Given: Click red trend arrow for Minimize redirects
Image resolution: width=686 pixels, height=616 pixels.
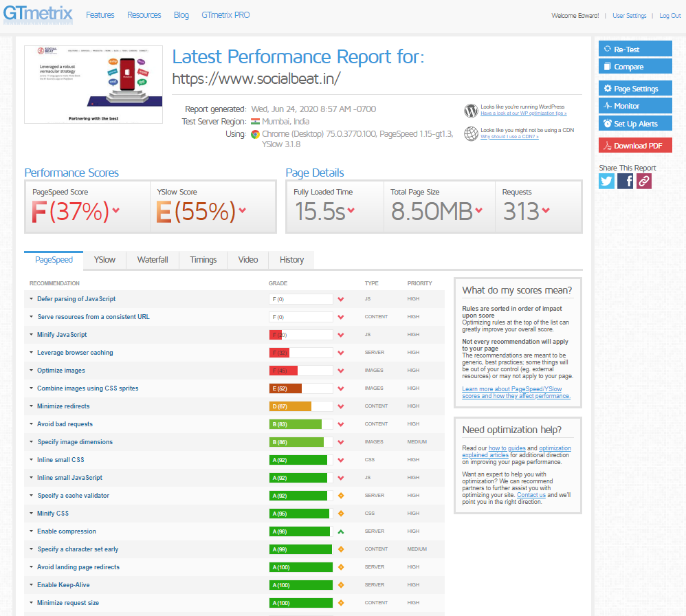Looking at the screenshot, I should point(341,407).
